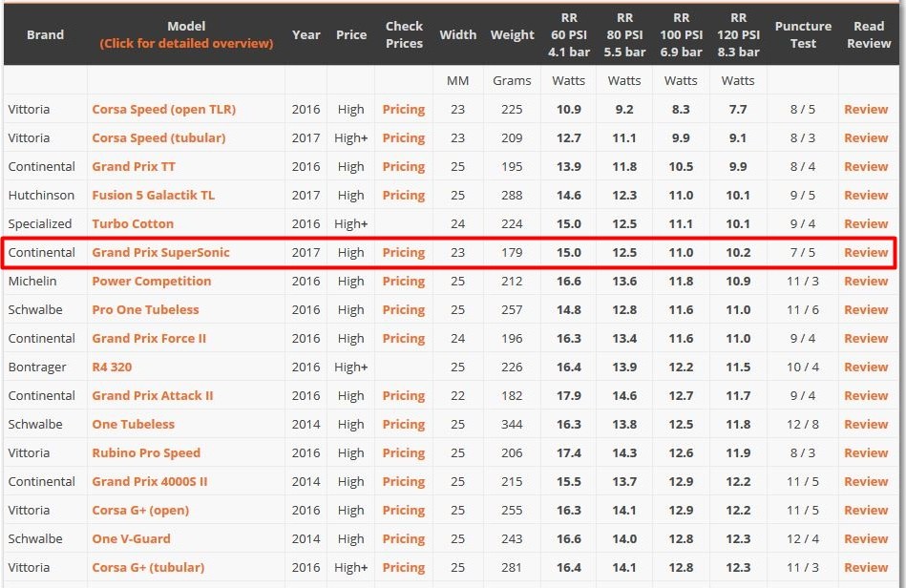Check Pricing for Corsa G+ (tubular)
The width and height of the screenshot is (906, 588).
(403, 567)
